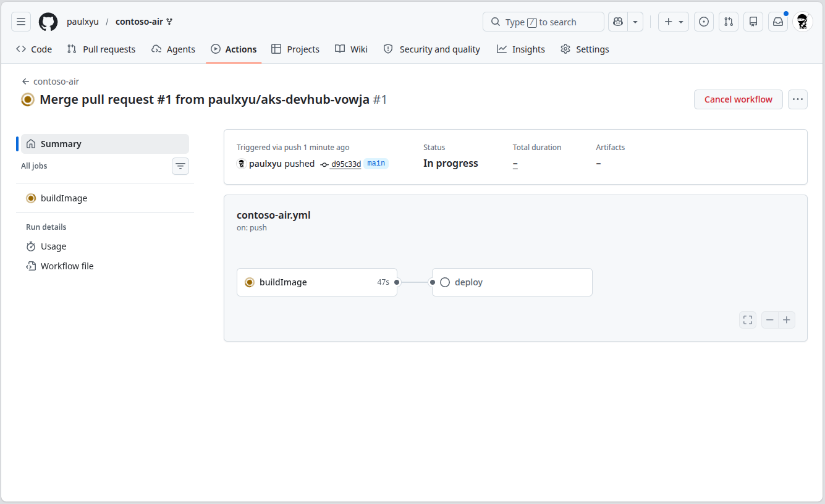Zoom out the workflow graph
Viewport: 825px width, 504px height.
(769, 320)
